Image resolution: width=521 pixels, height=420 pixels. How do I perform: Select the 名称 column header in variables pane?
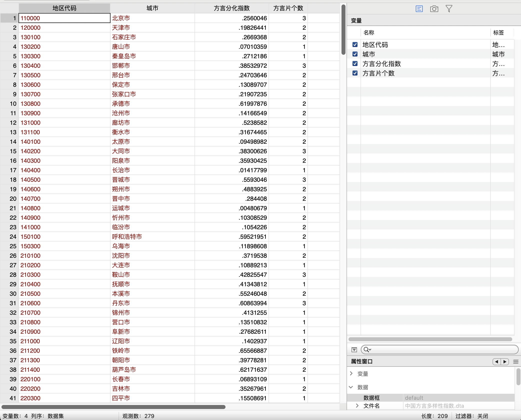click(x=369, y=32)
